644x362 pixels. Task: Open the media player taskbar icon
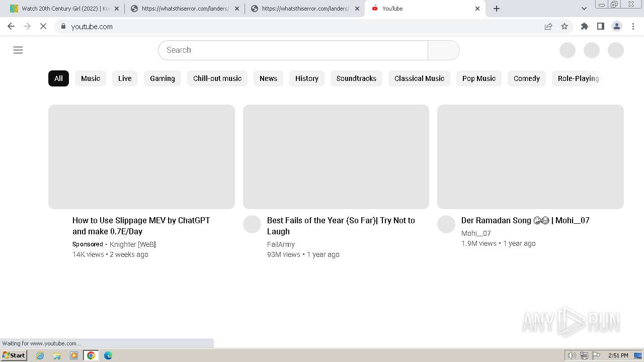tap(74, 355)
